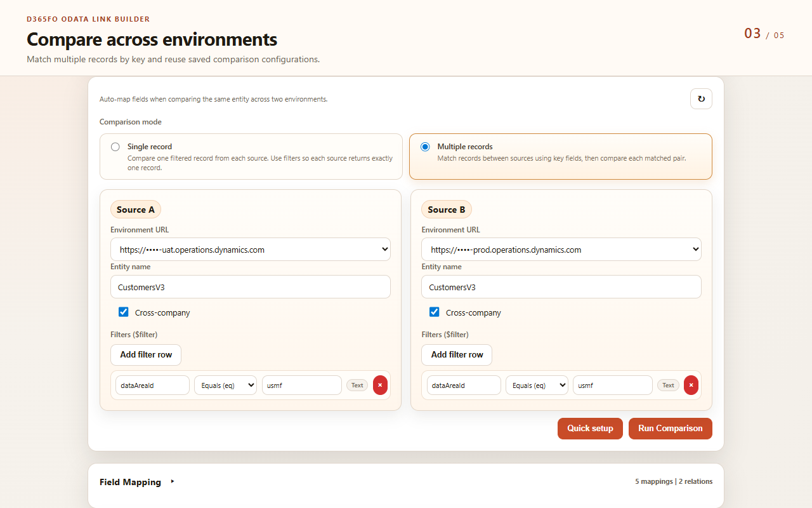The width and height of the screenshot is (812, 508).
Task: Toggle Source A Cross-company checkbox
Action: (x=124, y=312)
